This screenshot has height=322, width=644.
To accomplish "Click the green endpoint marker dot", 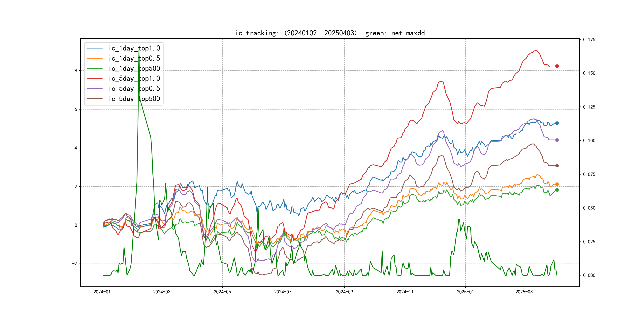I will (557, 190).
